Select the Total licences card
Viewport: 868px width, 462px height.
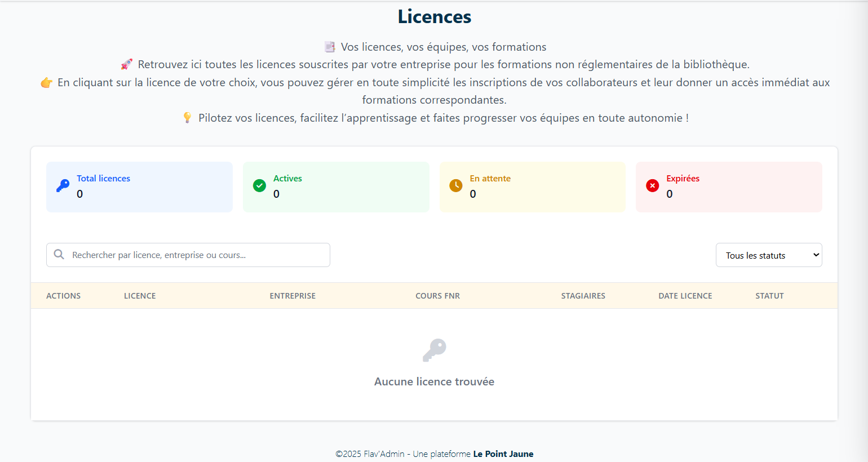(139, 187)
